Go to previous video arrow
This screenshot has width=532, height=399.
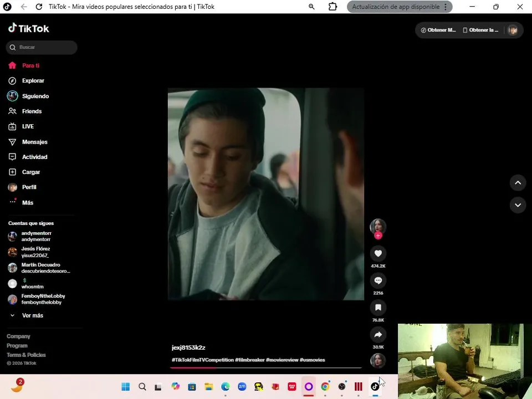(x=518, y=183)
